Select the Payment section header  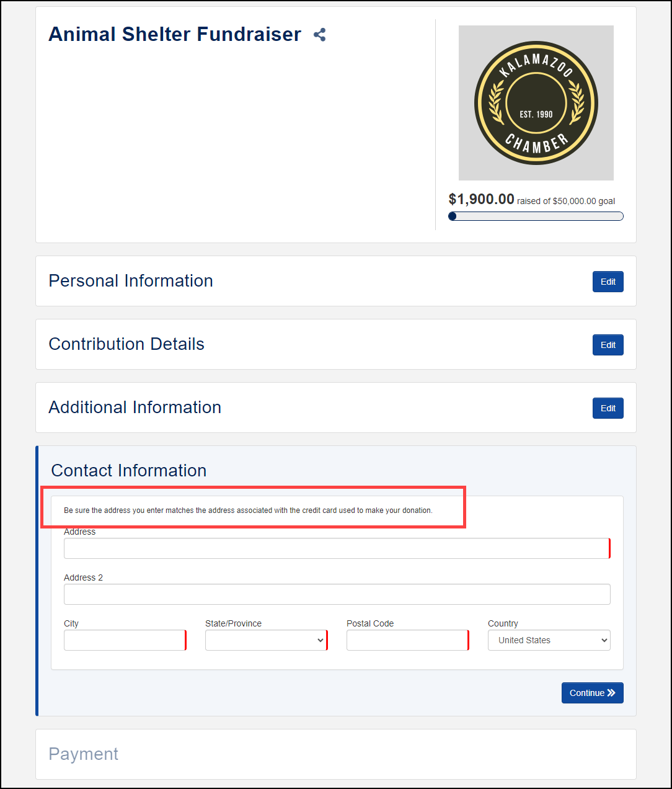tap(84, 754)
